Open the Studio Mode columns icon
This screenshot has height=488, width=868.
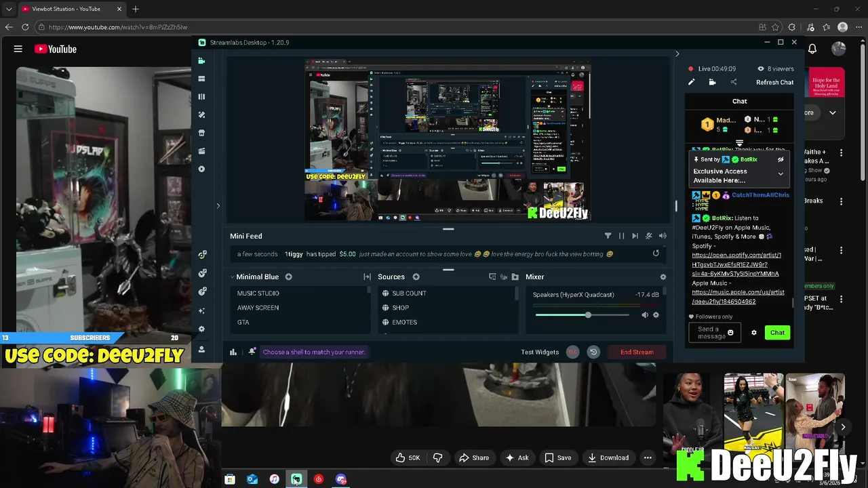click(201, 97)
